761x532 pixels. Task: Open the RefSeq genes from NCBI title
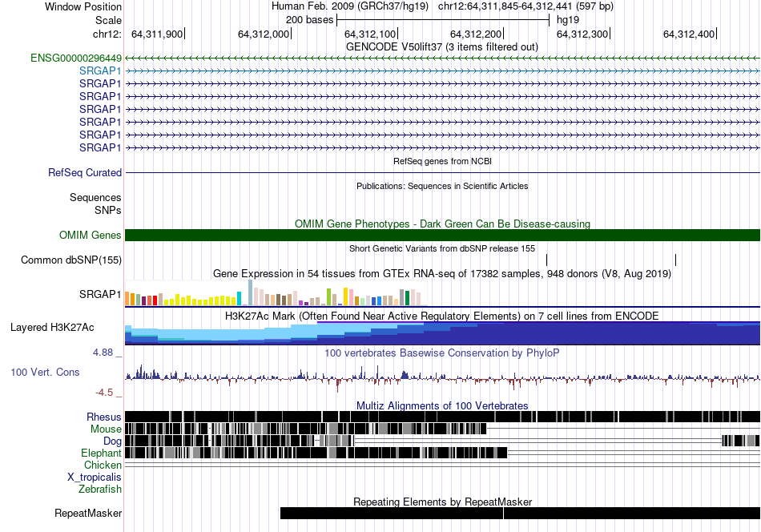(x=443, y=161)
